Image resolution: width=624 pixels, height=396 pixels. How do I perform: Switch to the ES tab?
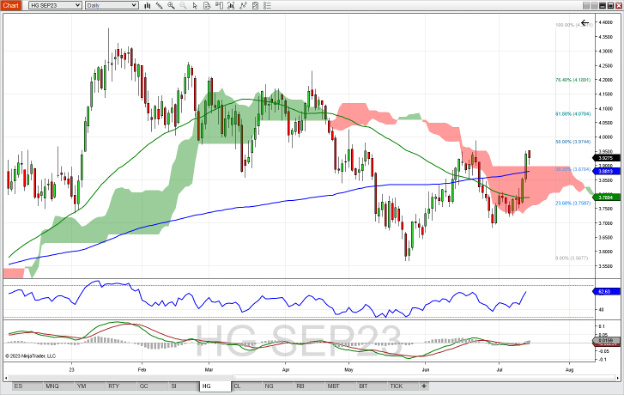27,386
